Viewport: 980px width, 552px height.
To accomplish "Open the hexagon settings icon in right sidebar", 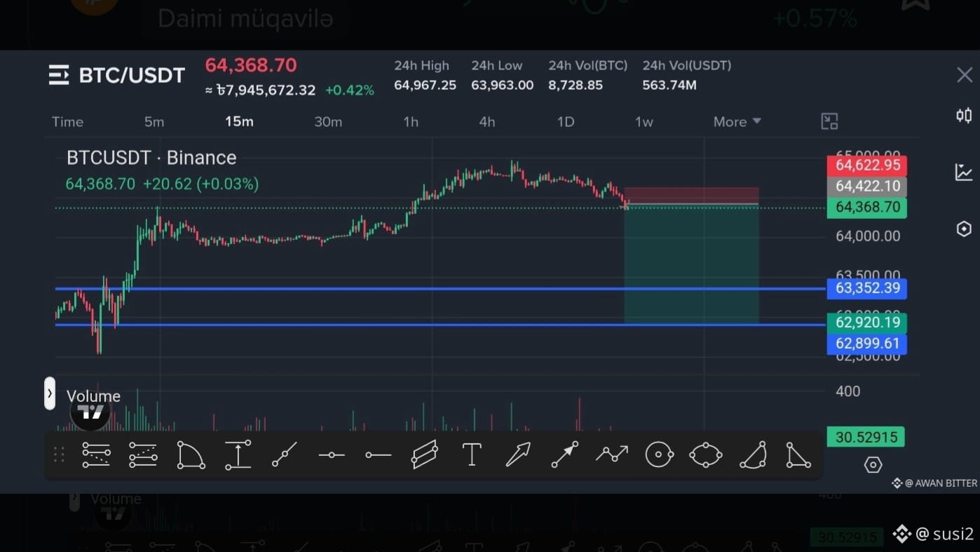I will tap(964, 229).
